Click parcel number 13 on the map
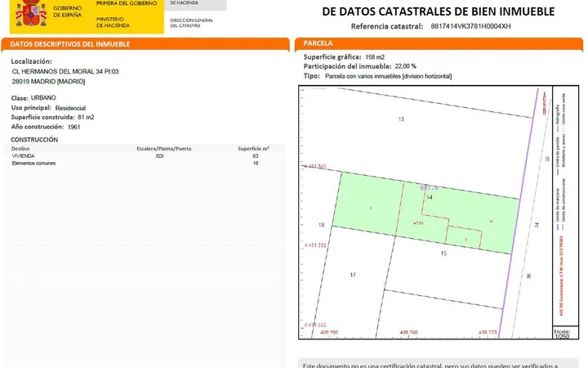588x368 pixels. tap(401, 119)
